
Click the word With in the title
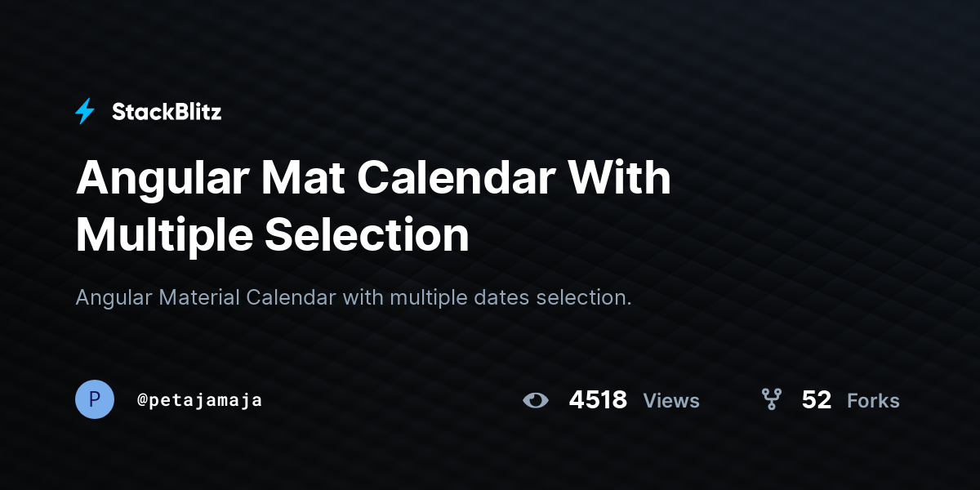pyautogui.click(x=620, y=178)
